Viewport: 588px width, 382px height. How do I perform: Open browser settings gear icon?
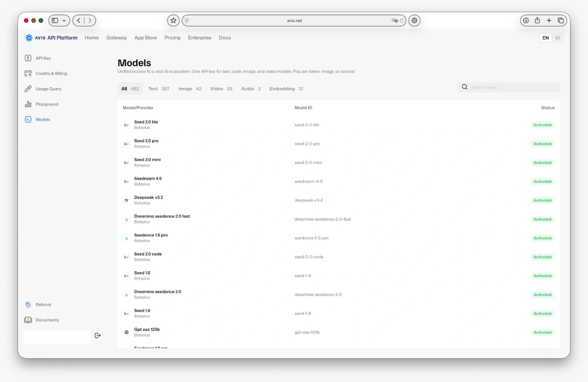[x=414, y=20]
